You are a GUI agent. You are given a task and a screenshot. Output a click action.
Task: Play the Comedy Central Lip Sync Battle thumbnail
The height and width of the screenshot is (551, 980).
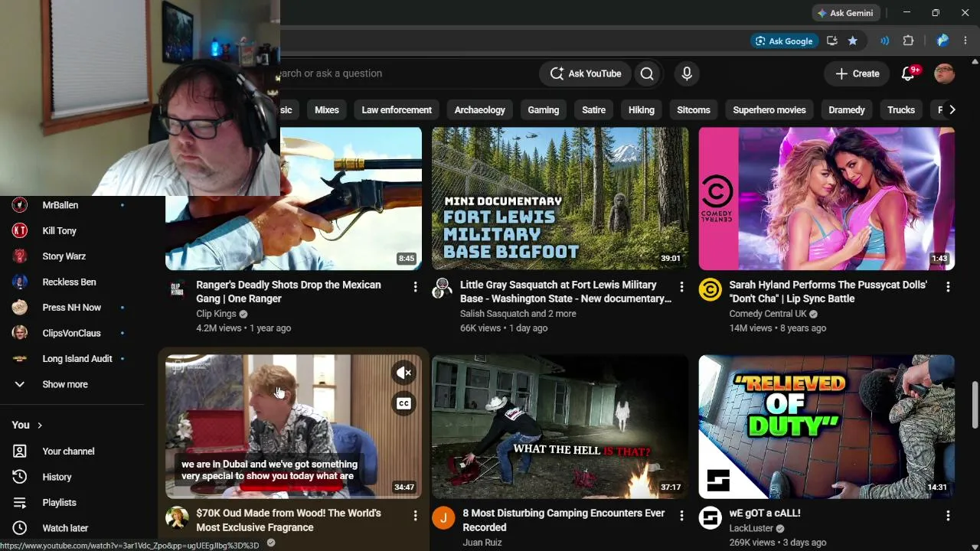coord(827,198)
